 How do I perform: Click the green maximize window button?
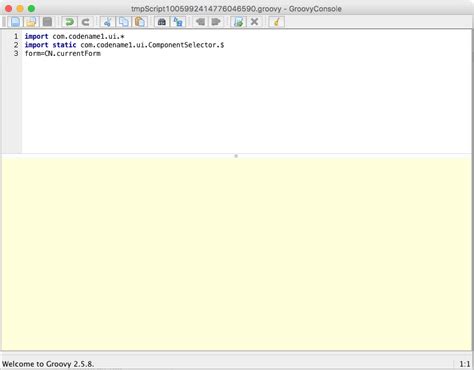(31, 9)
